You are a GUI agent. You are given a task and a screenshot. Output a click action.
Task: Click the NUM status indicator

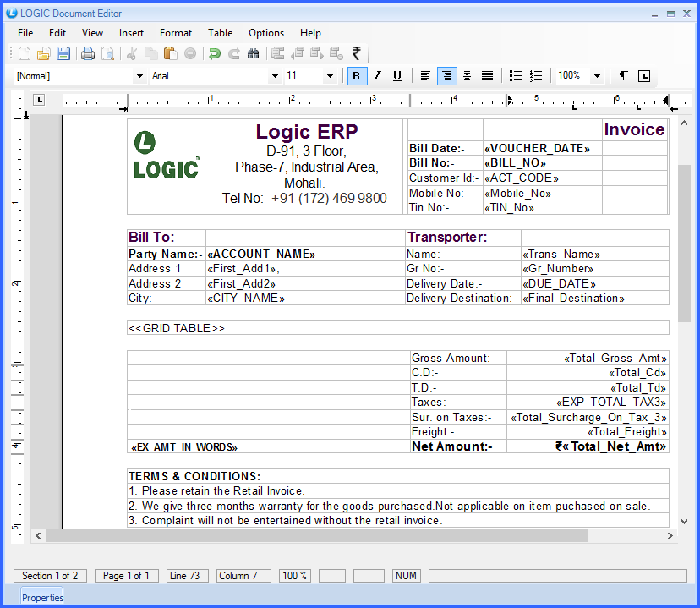(406, 575)
